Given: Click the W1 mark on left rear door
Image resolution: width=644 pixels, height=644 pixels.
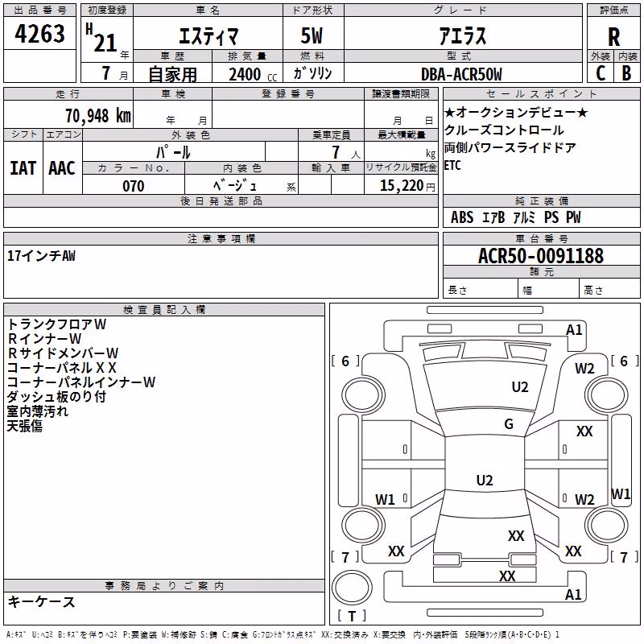Looking at the screenshot, I should (x=385, y=499).
